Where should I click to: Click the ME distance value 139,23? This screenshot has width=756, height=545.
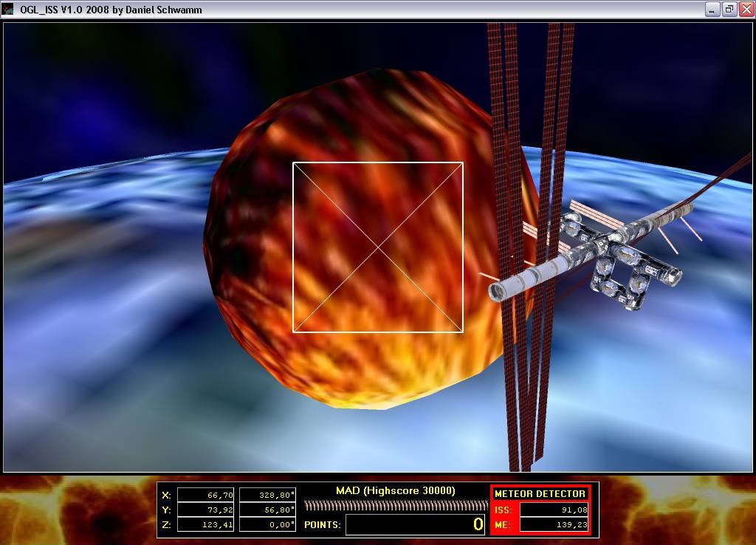554,524
